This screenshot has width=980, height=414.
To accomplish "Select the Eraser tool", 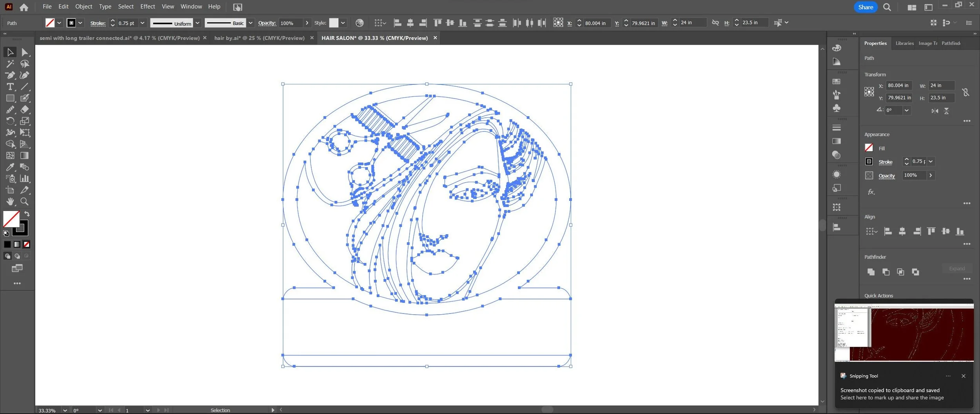I will point(25,109).
